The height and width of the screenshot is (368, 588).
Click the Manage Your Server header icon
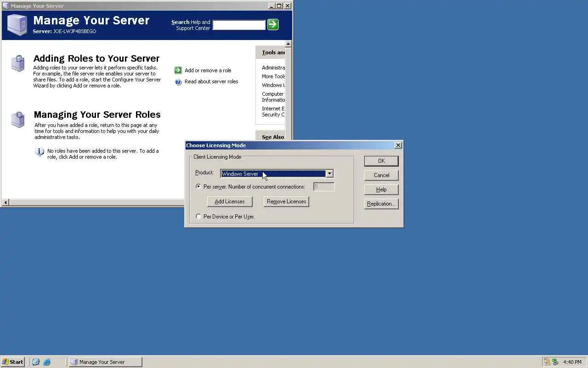(17, 25)
